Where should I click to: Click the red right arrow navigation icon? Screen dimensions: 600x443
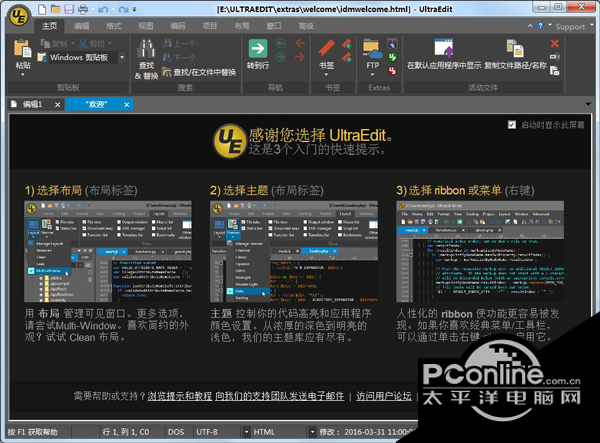pos(300,57)
